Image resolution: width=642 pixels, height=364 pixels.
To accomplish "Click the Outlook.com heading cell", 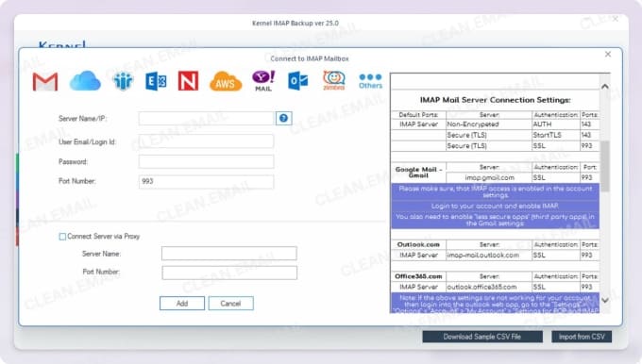I will pyautogui.click(x=418, y=244).
